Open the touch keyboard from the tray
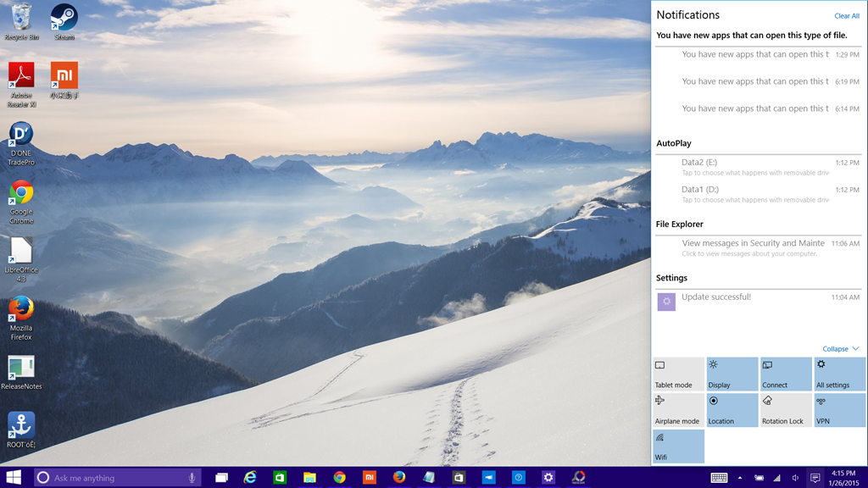This screenshot has height=488, width=868. point(721,477)
